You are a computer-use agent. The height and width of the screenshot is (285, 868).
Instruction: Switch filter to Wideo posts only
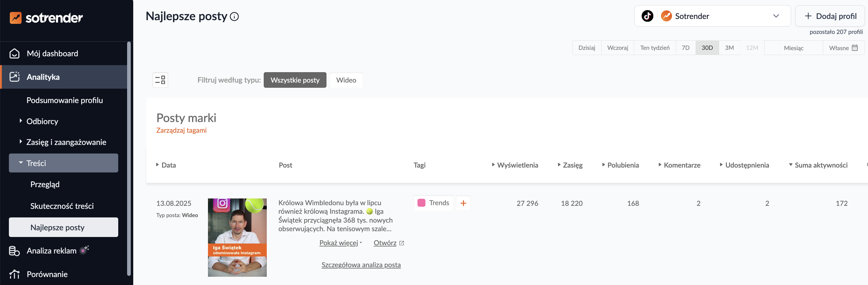coord(346,80)
